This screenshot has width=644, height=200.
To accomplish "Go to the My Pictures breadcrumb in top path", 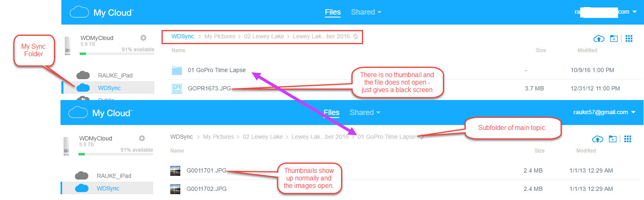I will point(219,37).
